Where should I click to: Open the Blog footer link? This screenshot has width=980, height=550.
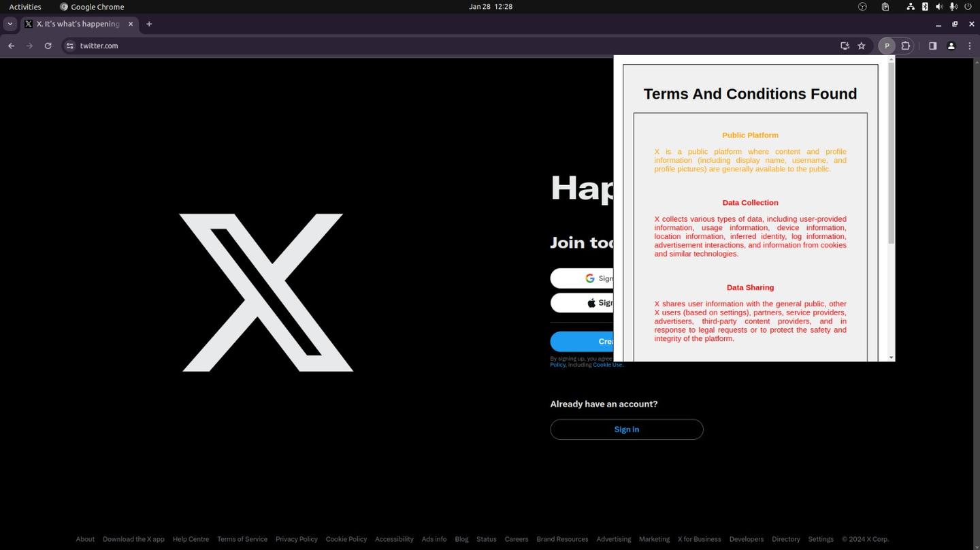tap(461, 539)
